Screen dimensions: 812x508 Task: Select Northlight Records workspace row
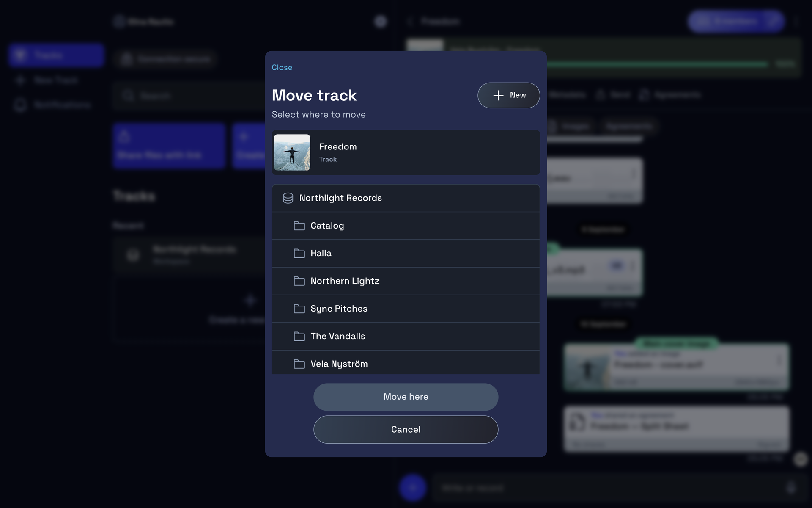point(406,198)
